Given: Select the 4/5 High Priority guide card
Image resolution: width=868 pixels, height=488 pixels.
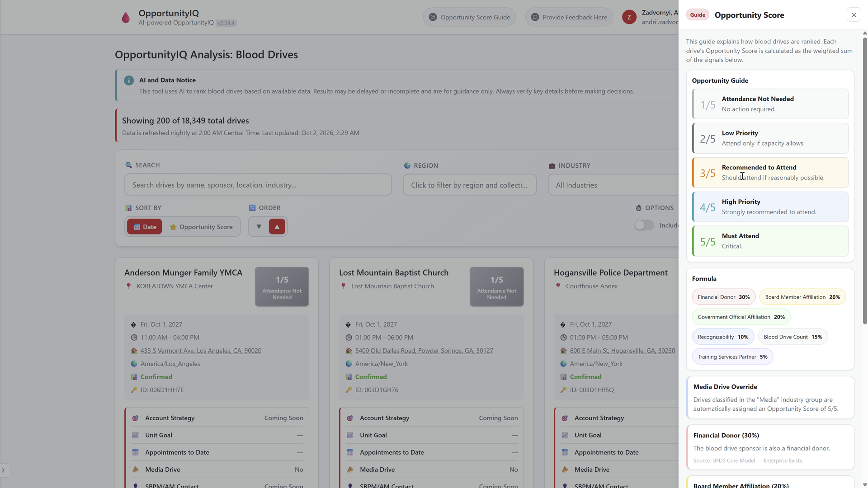Looking at the screenshot, I should 770,207.
